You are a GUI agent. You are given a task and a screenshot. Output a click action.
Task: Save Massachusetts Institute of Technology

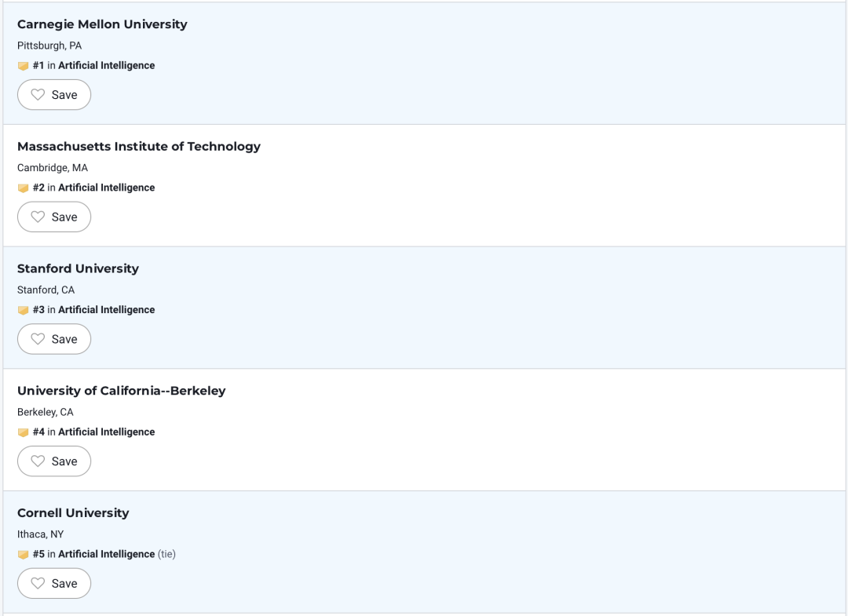54,217
